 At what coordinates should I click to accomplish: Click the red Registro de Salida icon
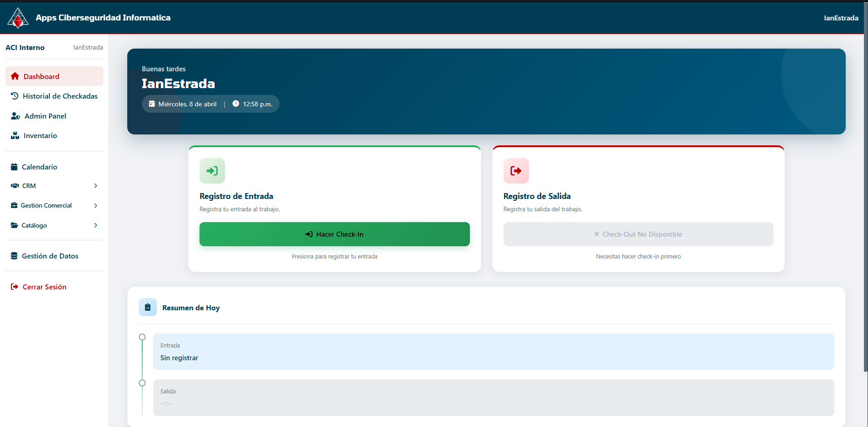(x=516, y=171)
